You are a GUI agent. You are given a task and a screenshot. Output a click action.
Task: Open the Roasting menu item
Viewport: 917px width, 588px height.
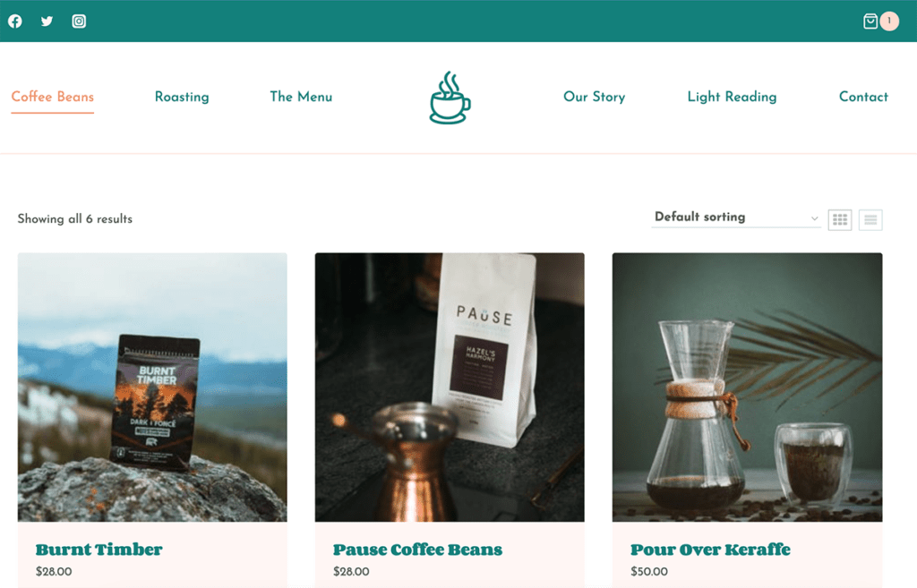coord(182,97)
